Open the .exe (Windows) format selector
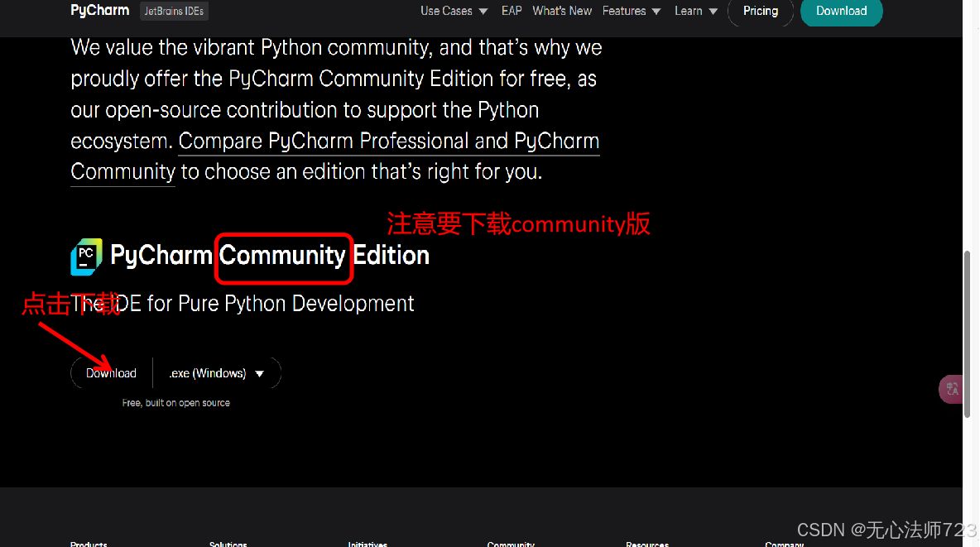The width and height of the screenshot is (980, 547). pos(217,372)
